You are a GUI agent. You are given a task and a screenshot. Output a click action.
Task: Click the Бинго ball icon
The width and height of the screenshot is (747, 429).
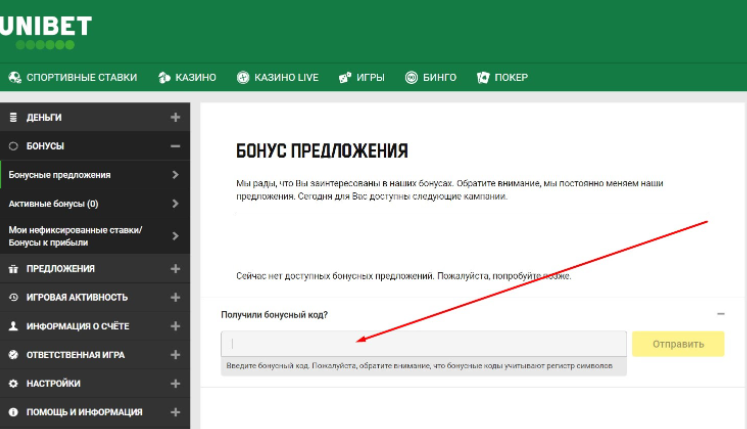point(411,77)
